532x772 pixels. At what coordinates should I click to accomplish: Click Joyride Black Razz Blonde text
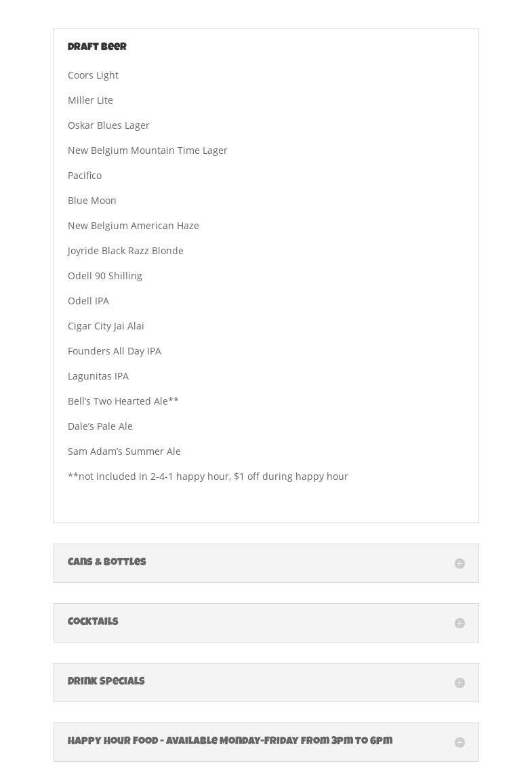pyautogui.click(x=125, y=251)
